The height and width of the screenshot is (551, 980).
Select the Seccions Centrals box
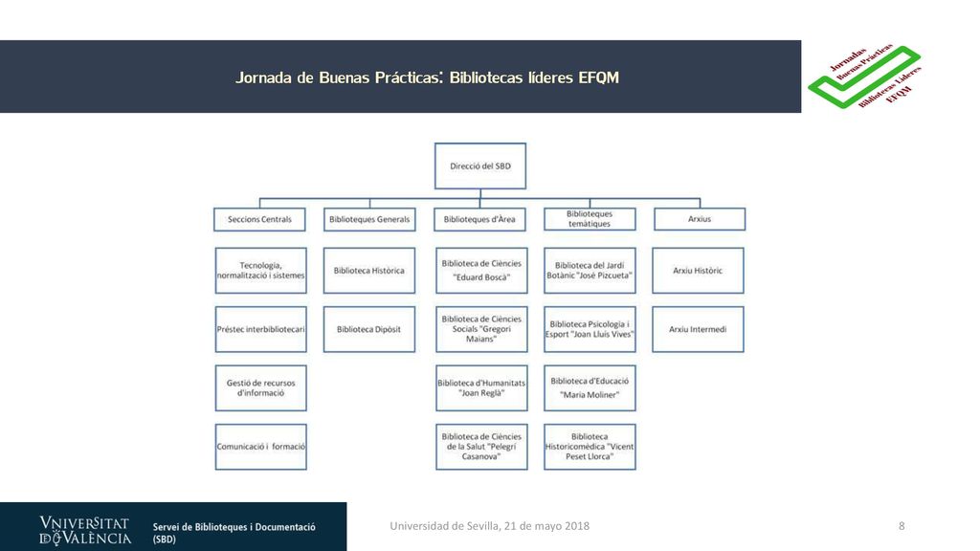click(259, 219)
